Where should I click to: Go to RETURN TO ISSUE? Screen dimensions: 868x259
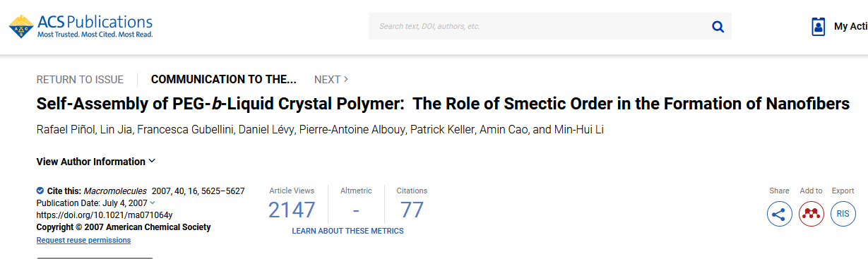[80, 80]
